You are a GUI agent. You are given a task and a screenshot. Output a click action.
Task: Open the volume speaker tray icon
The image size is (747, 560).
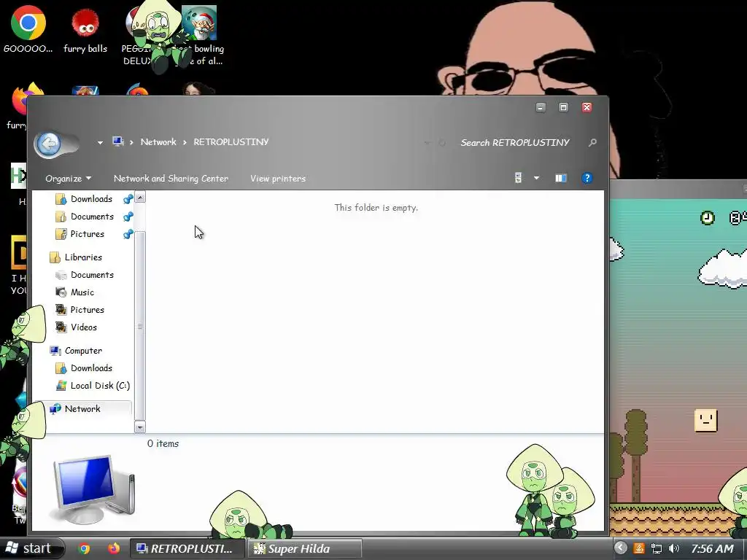(x=673, y=548)
